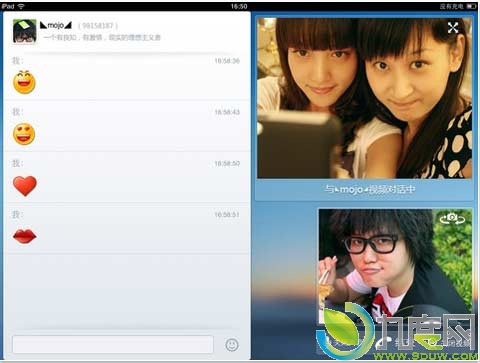Tap the video chat with mojo status caption

[370, 189]
